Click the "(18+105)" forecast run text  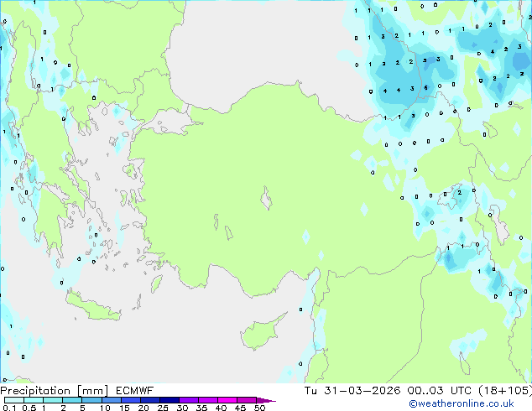pyautogui.click(x=505, y=391)
